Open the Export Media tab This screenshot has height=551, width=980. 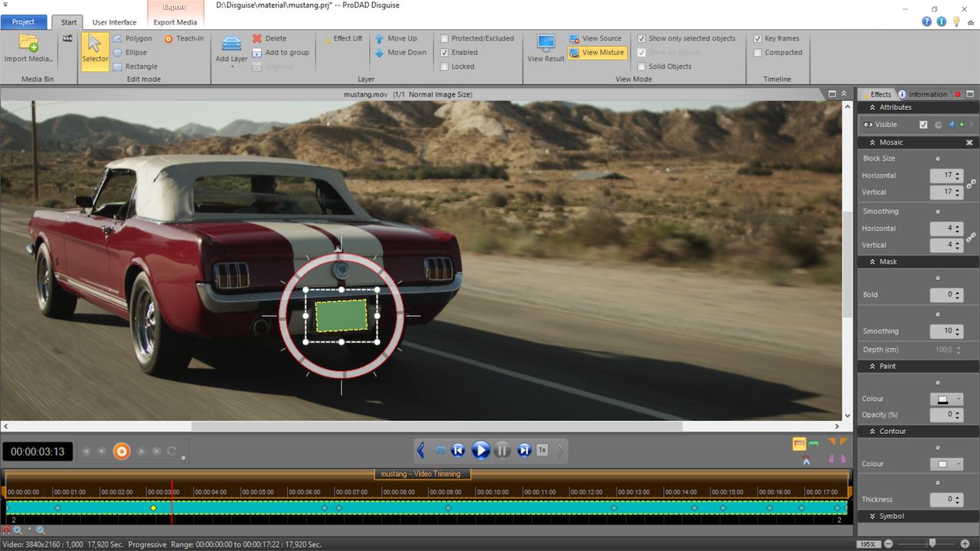coord(175,22)
